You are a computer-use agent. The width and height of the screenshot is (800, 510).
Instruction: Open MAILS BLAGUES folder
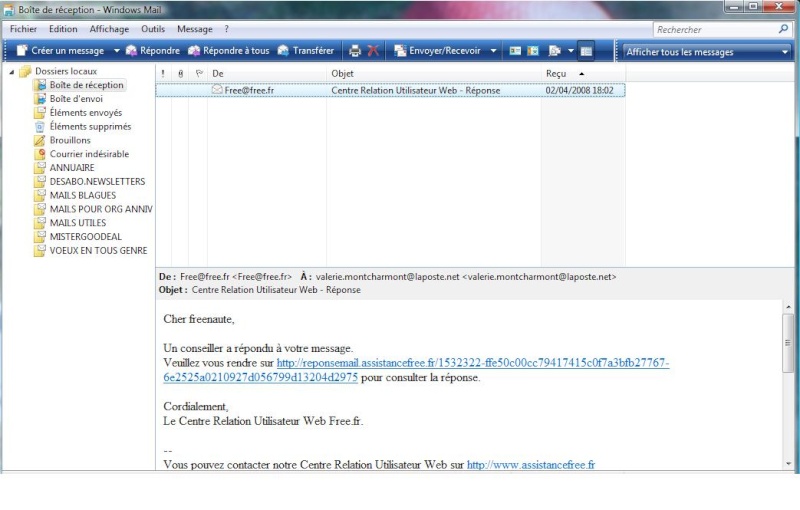83,195
